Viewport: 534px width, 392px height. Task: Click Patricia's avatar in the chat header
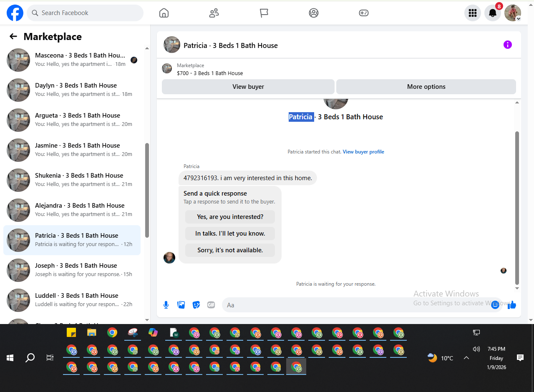(172, 45)
